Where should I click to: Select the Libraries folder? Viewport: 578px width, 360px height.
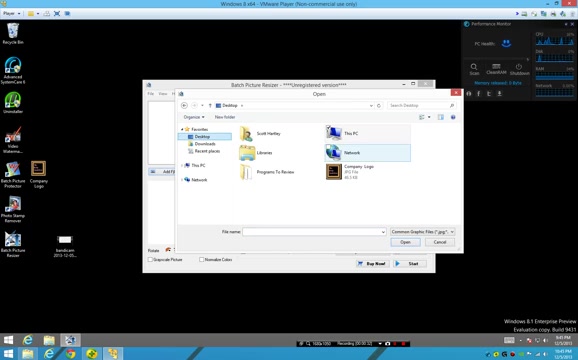coord(256,153)
